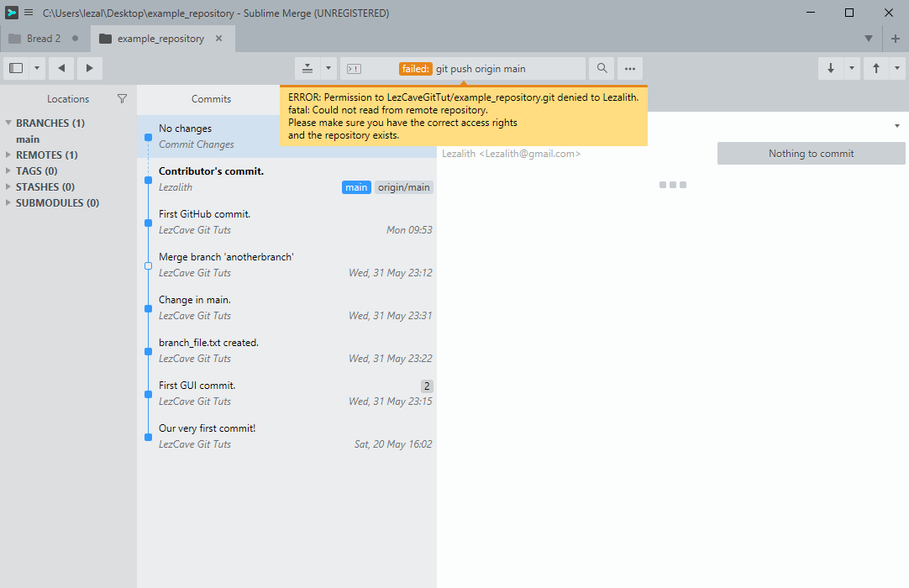Viewport: 909px width, 588px height.
Task: Open pull options dropdown arrow
Action: (852, 68)
